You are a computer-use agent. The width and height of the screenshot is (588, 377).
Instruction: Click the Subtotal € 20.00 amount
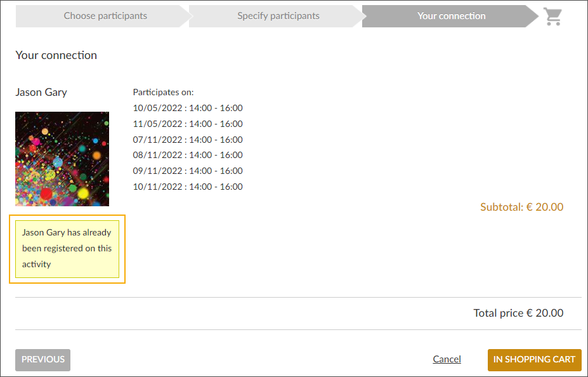(521, 207)
